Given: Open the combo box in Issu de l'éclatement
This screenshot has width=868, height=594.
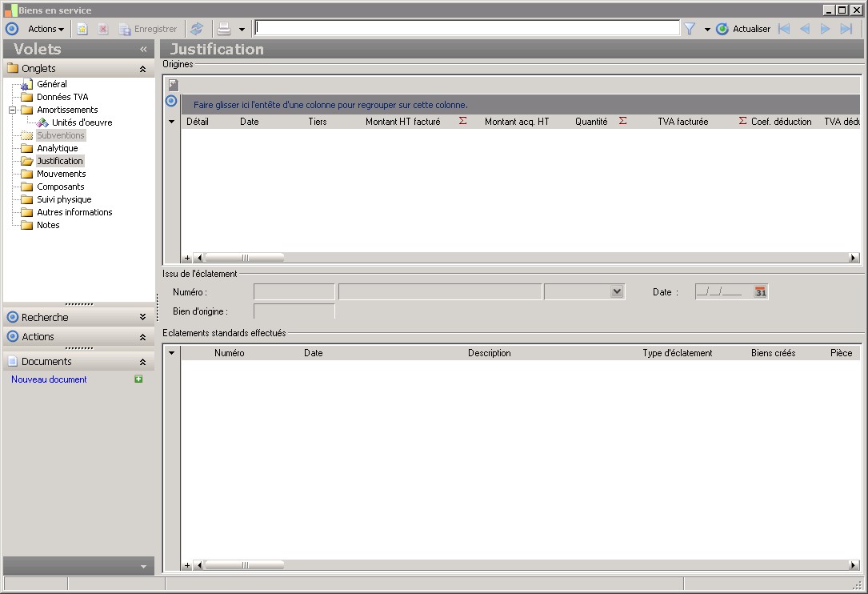Looking at the screenshot, I should (x=616, y=292).
